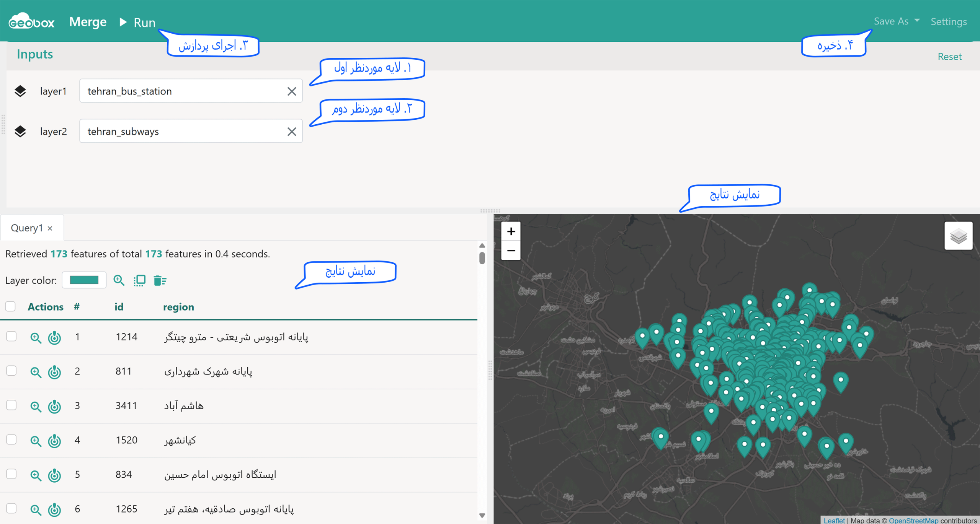Toggle the select-all checkbox in header

coord(10,306)
